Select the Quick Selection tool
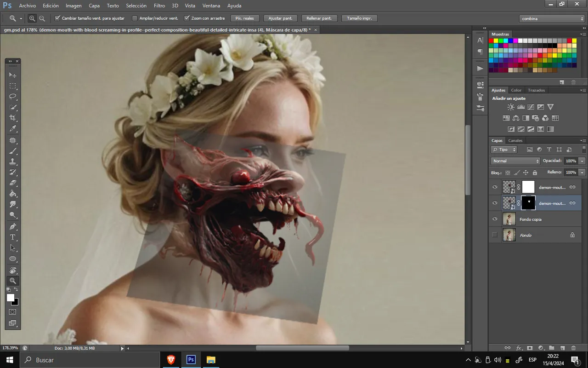This screenshot has height=368, width=588. tap(13, 108)
